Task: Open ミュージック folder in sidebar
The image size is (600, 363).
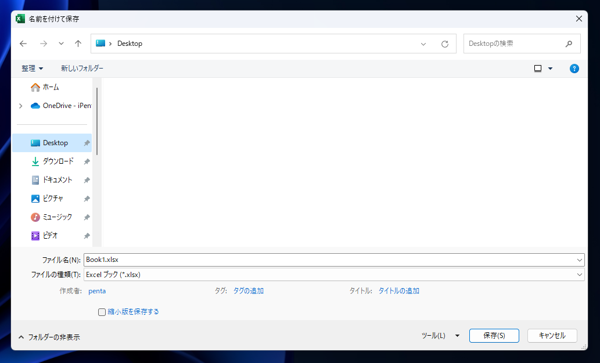Action: pyautogui.click(x=52, y=217)
